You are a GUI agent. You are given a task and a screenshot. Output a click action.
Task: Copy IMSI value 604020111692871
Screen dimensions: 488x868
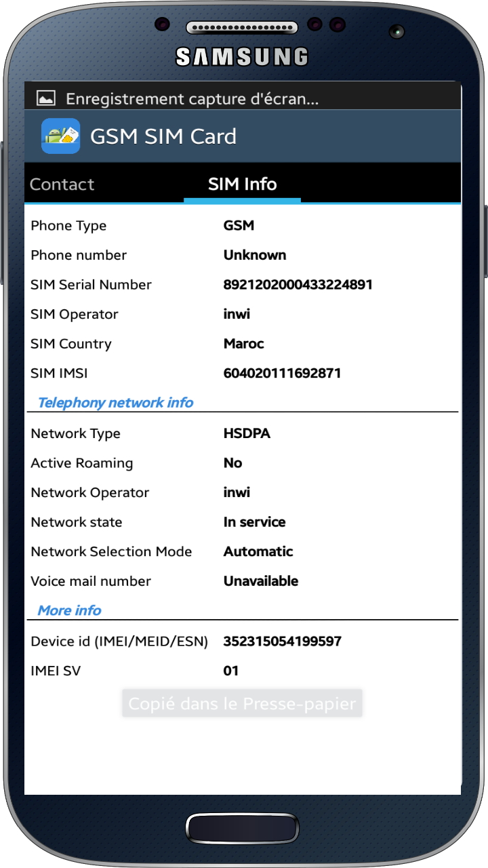pyautogui.click(x=282, y=373)
